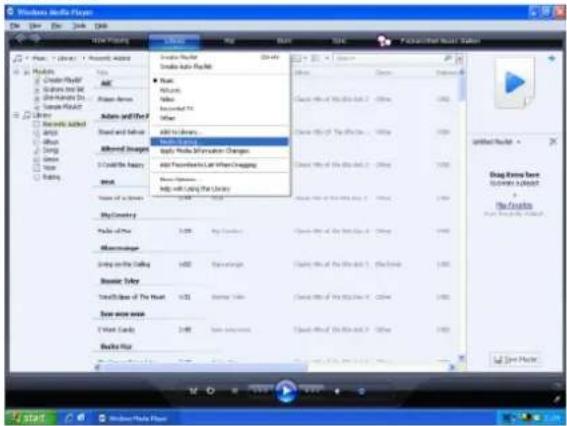This screenshot has width=567, height=426.
Task: Click the Previous track button
Action: (x=261, y=390)
